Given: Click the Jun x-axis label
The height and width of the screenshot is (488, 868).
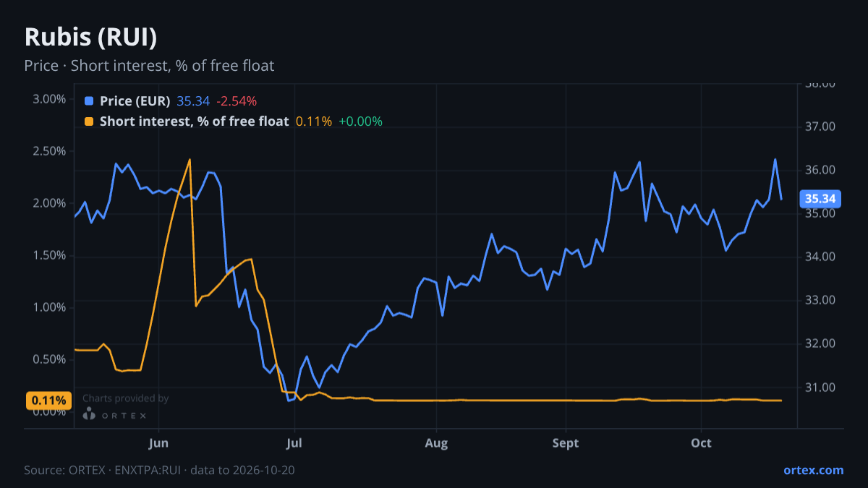Looking at the screenshot, I should pos(158,442).
